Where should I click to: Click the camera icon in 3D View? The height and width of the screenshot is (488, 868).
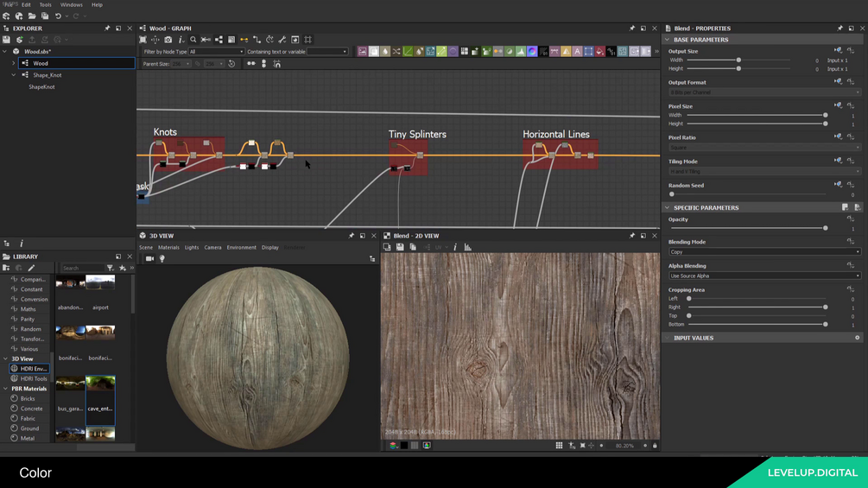coord(149,258)
